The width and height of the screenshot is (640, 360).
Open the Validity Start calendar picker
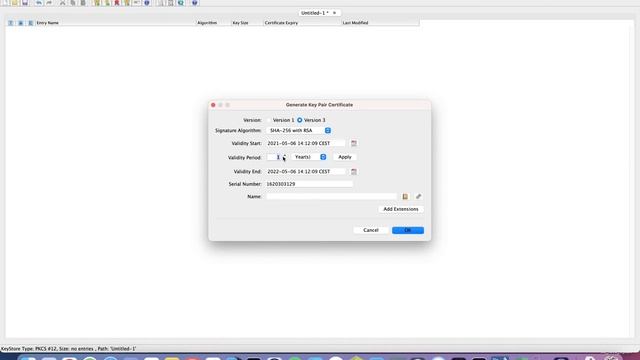point(354,143)
